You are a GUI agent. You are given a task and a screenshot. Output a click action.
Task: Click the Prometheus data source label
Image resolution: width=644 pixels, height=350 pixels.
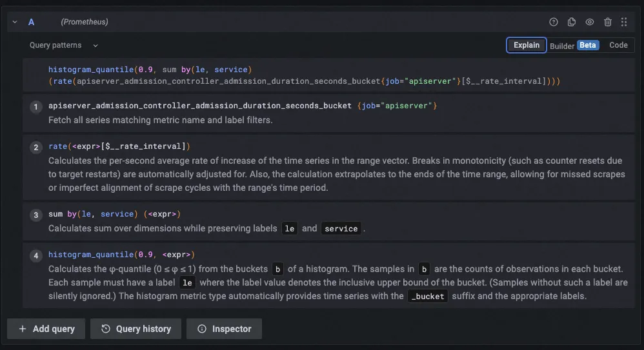pos(85,22)
